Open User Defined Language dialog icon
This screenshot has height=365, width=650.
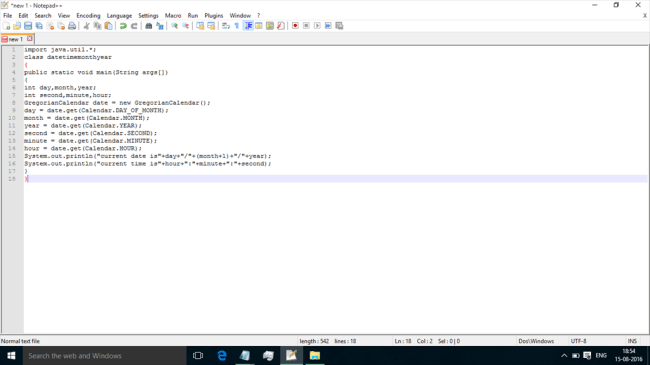(x=259, y=26)
